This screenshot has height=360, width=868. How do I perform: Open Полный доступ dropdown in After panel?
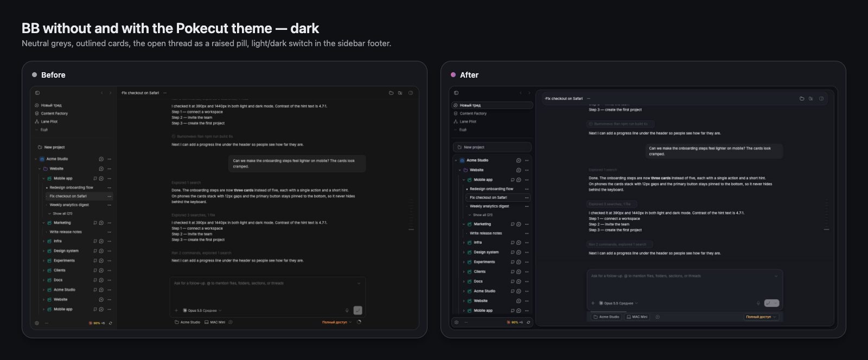761,317
